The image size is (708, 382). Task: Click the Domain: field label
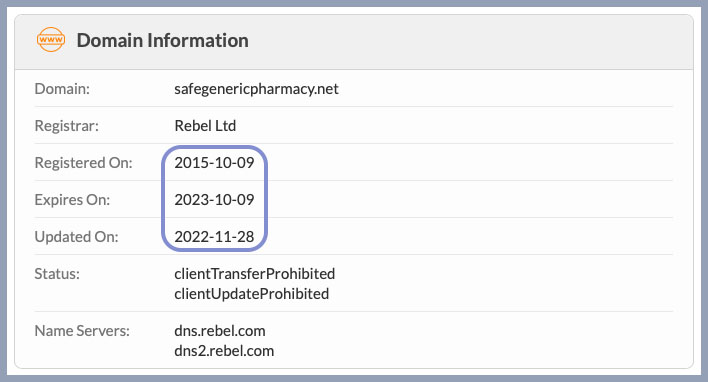click(62, 89)
